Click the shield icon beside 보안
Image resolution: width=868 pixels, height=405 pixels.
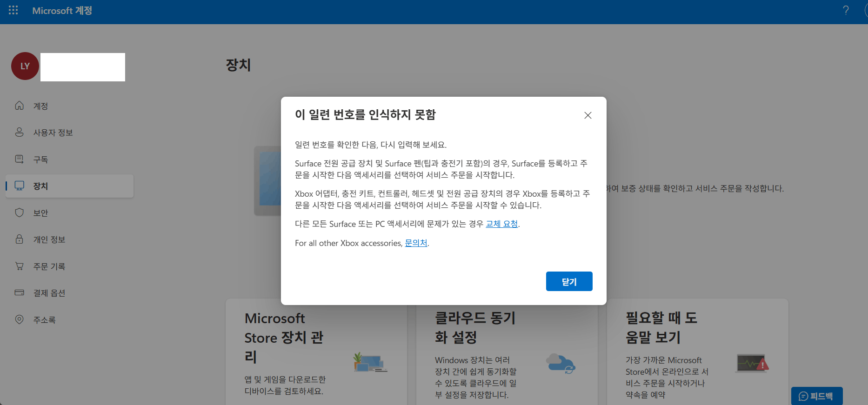click(19, 212)
